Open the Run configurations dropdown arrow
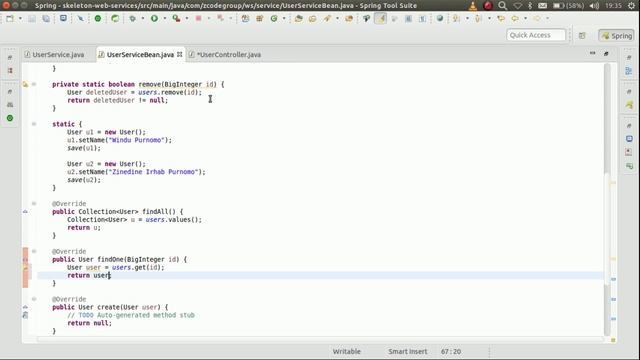Image resolution: width=640 pixels, height=360 pixels. 164,18
